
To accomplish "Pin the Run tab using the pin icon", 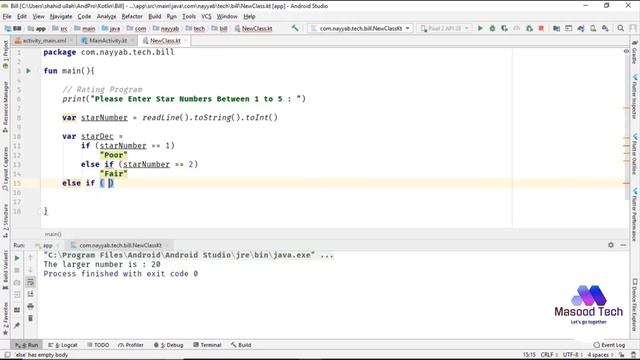I will click(x=17, y=325).
